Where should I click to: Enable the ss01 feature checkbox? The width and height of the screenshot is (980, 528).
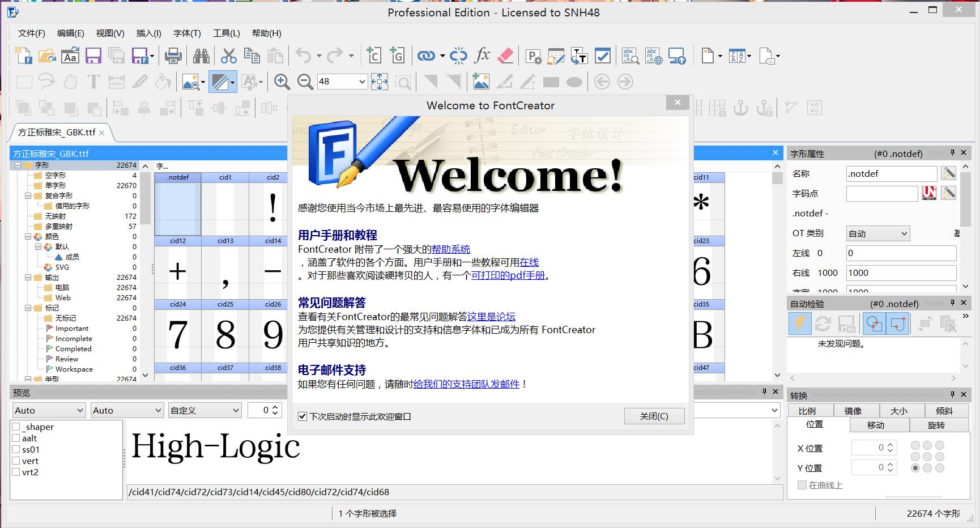coord(16,449)
